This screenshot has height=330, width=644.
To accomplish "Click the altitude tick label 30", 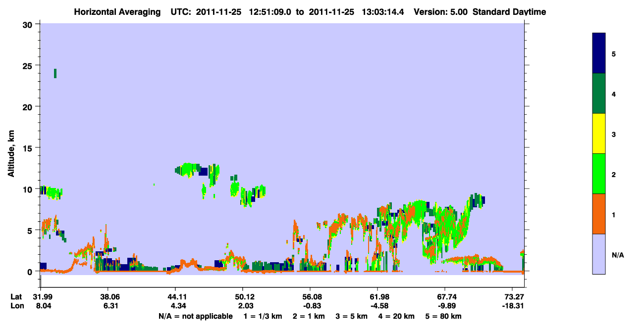I will (x=29, y=24).
